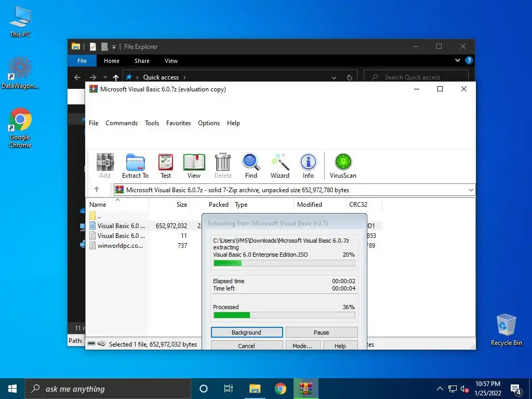Select the parent folder '..' entry

(96, 216)
